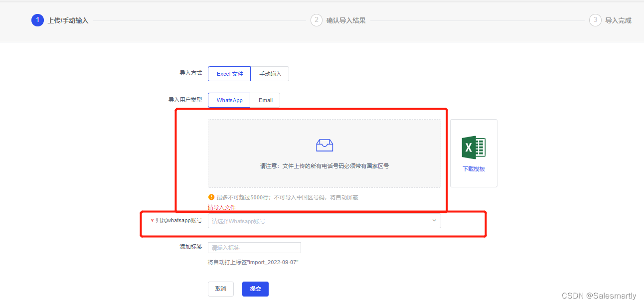The image size is (644, 305).
Task: Click the 提交 submit button
Action: coord(255,289)
